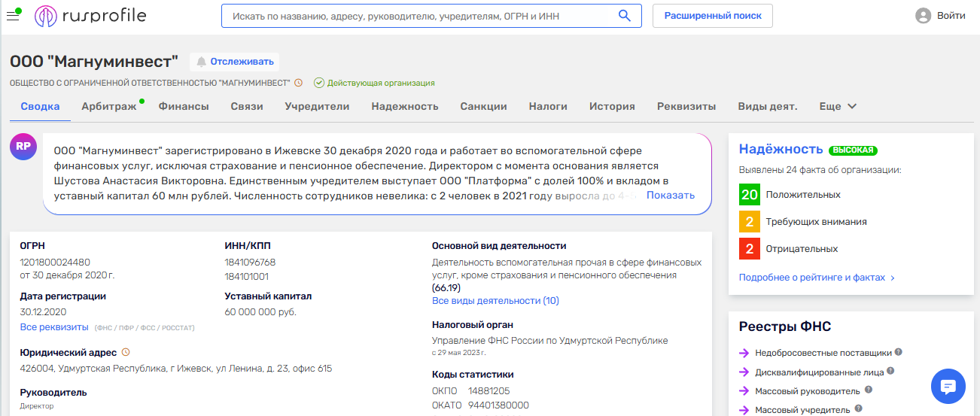This screenshot has width=980, height=416.
Task: Expand the Еще tab dropdown
Action: pos(838,106)
